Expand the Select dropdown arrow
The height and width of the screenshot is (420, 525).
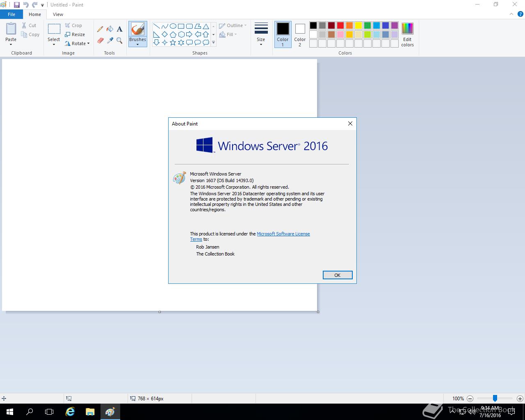click(54, 44)
